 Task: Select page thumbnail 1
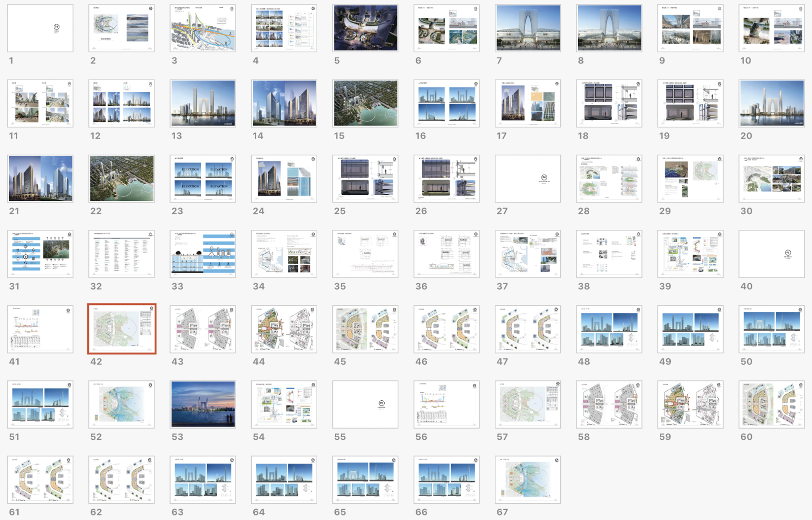pos(41,28)
